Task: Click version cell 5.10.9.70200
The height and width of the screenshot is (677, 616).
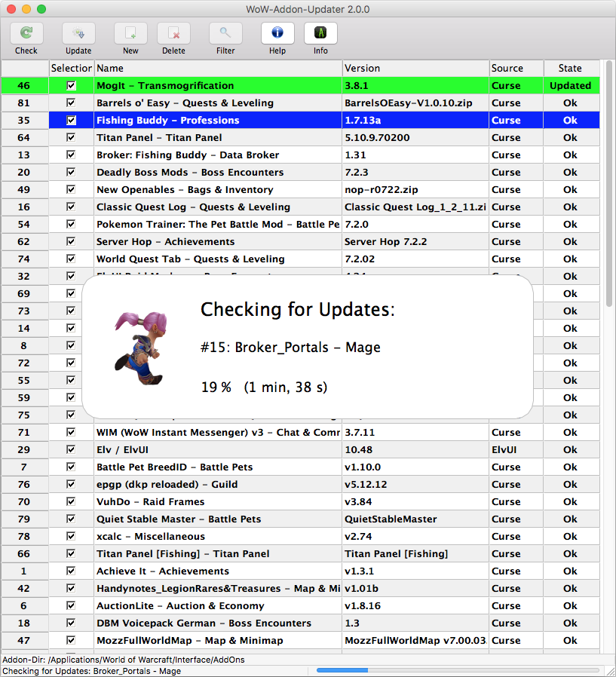Action: (x=415, y=138)
